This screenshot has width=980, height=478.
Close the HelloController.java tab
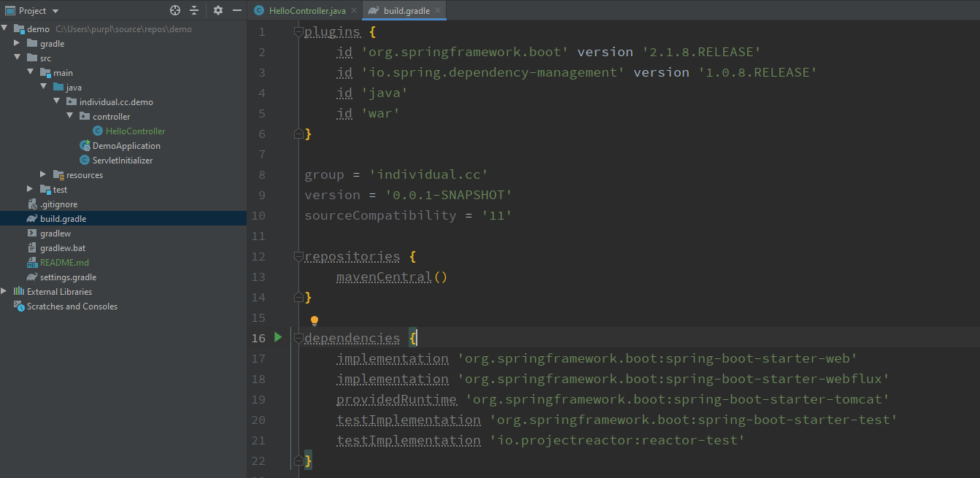click(353, 11)
